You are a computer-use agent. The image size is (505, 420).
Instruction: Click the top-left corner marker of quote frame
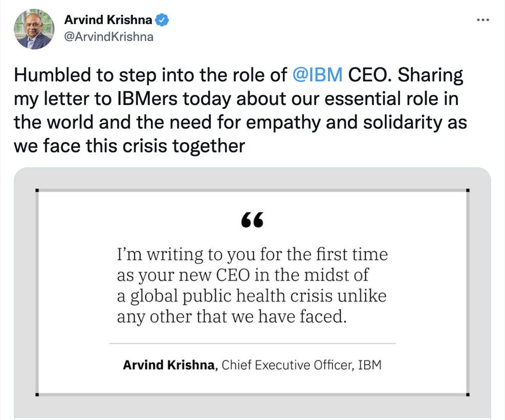pyautogui.click(x=37, y=190)
